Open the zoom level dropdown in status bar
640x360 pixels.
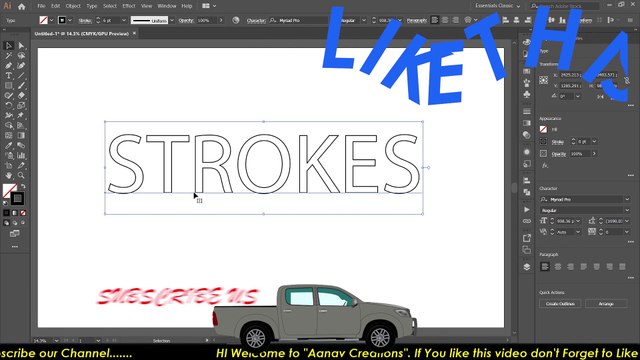(x=56, y=340)
